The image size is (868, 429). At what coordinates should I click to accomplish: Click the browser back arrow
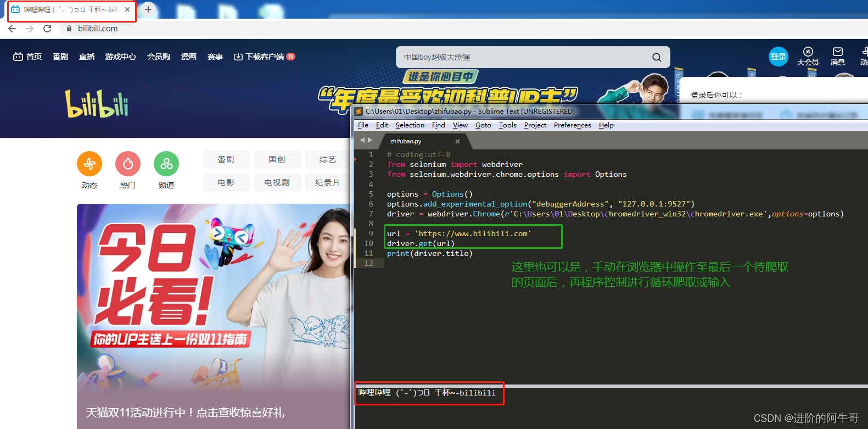[12, 29]
